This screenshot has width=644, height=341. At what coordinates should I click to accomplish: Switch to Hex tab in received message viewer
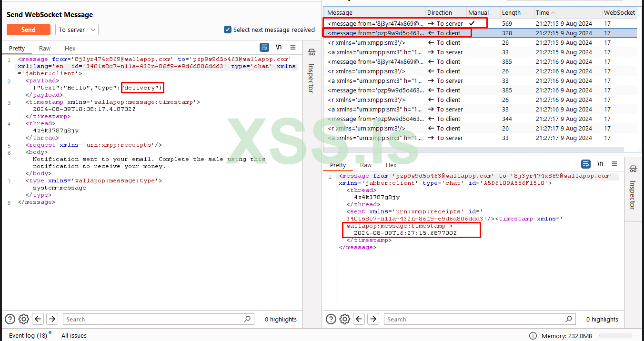coord(391,165)
